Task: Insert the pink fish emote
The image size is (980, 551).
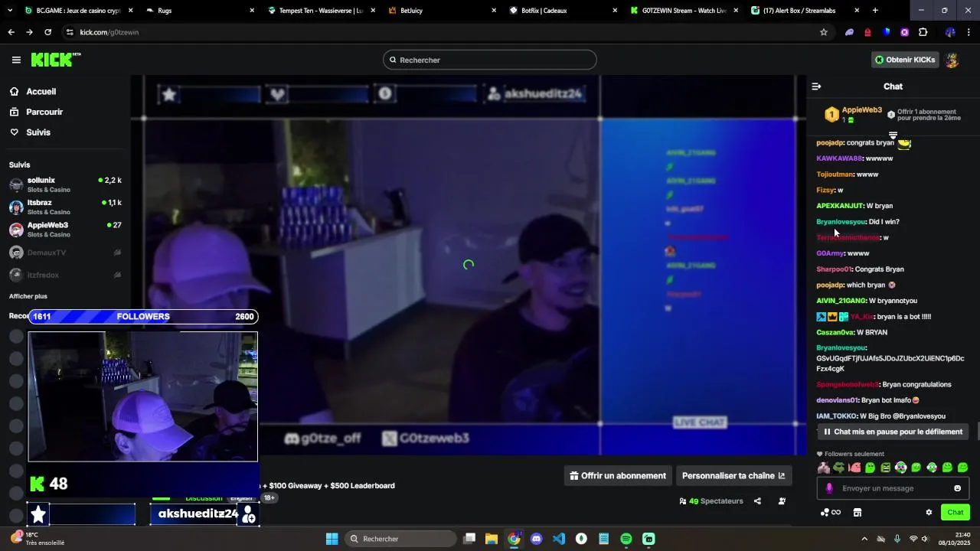Action: point(854,468)
